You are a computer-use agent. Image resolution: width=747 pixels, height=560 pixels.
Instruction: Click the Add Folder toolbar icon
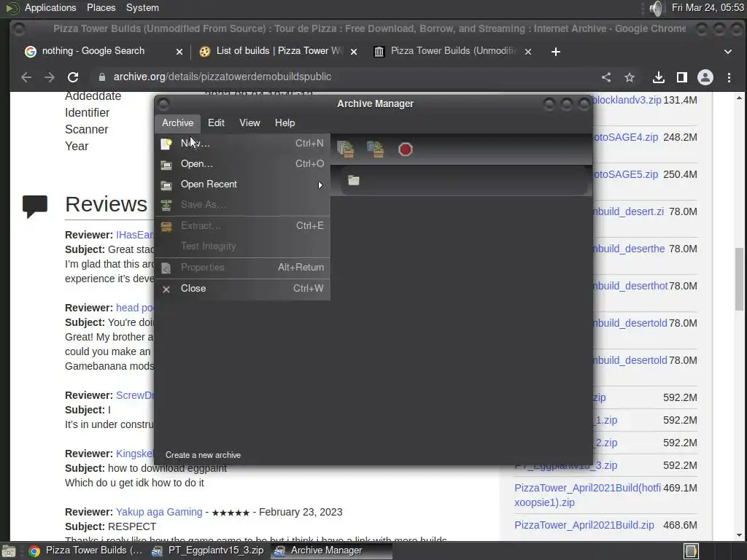tap(376, 149)
